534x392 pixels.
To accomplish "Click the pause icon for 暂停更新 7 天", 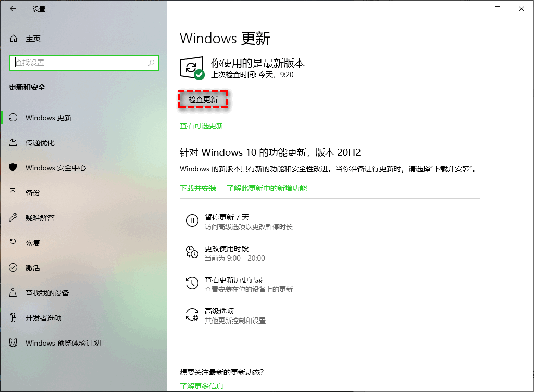I will pos(192,221).
